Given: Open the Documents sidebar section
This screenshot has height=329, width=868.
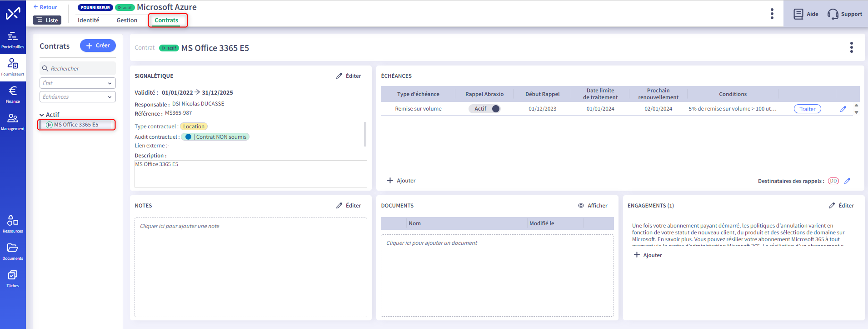Looking at the screenshot, I should point(13,252).
